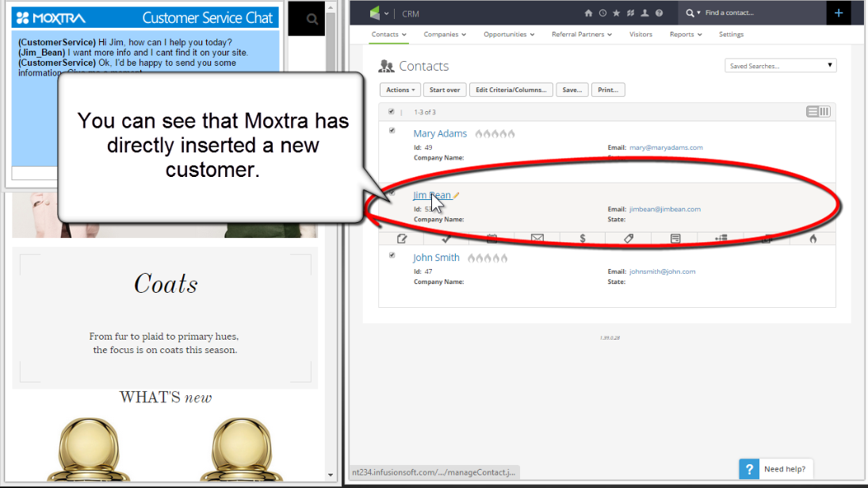
Task: Click John Smith's lead score flames
Action: pos(488,258)
